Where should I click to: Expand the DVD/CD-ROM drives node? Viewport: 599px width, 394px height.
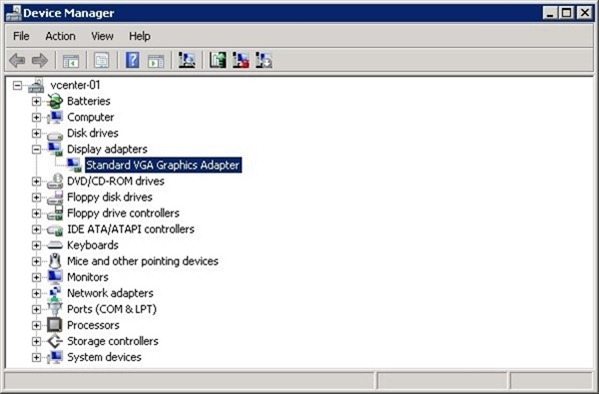point(36,181)
